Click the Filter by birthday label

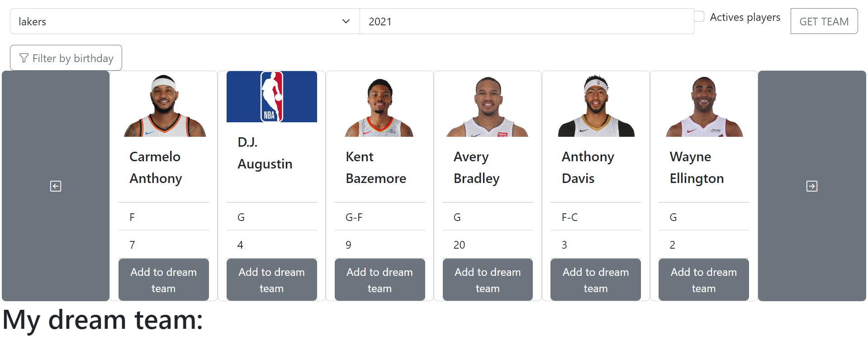[x=72, y=58]
